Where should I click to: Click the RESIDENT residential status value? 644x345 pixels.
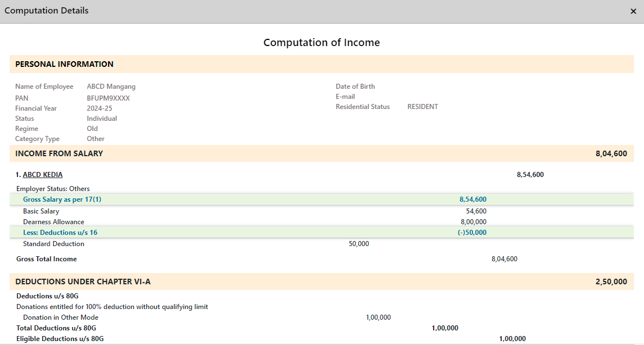click(x=422, y=107)
